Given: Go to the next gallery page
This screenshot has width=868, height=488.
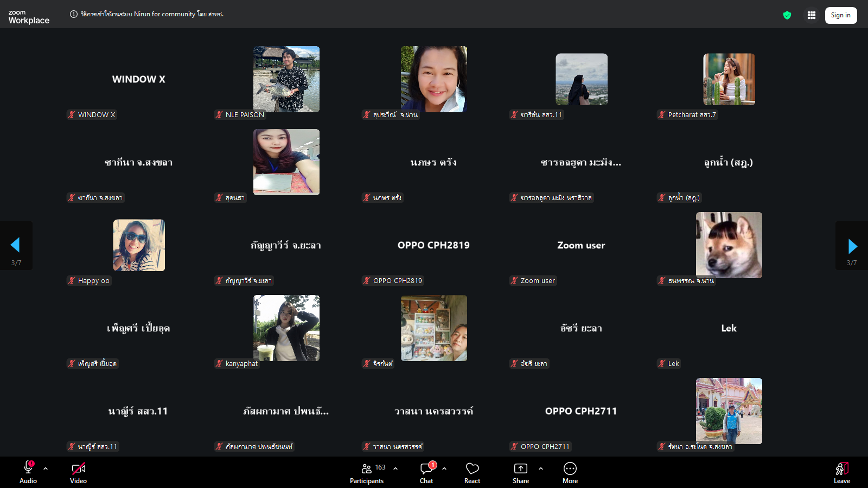Looking at the screenshot, I should click(852, 246).
